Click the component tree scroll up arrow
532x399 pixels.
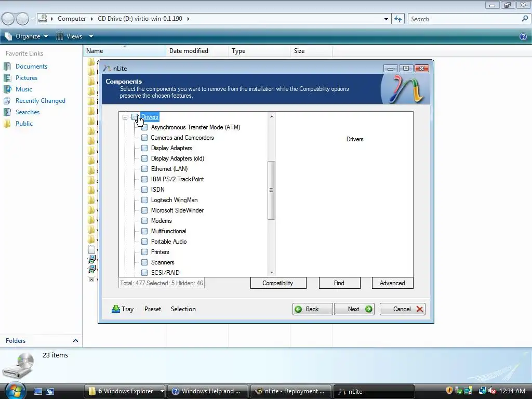coord(271,116)
